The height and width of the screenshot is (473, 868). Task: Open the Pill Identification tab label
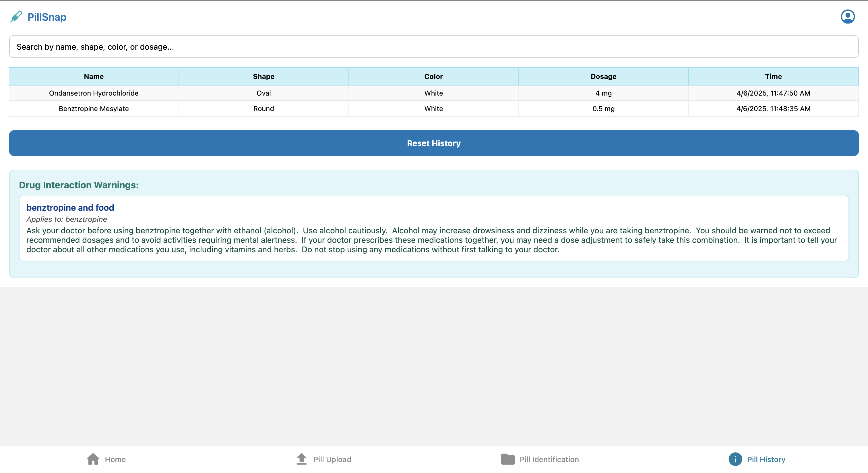pos(549,459)
